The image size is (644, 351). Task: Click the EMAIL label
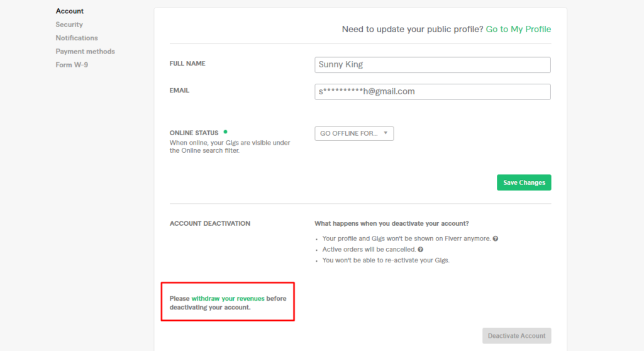point(179,91)
